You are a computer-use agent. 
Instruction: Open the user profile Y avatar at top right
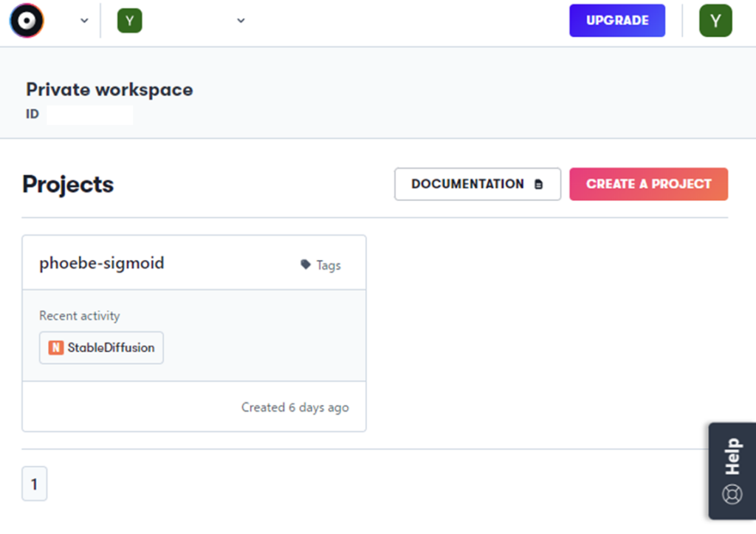click(x=715, y=21)
